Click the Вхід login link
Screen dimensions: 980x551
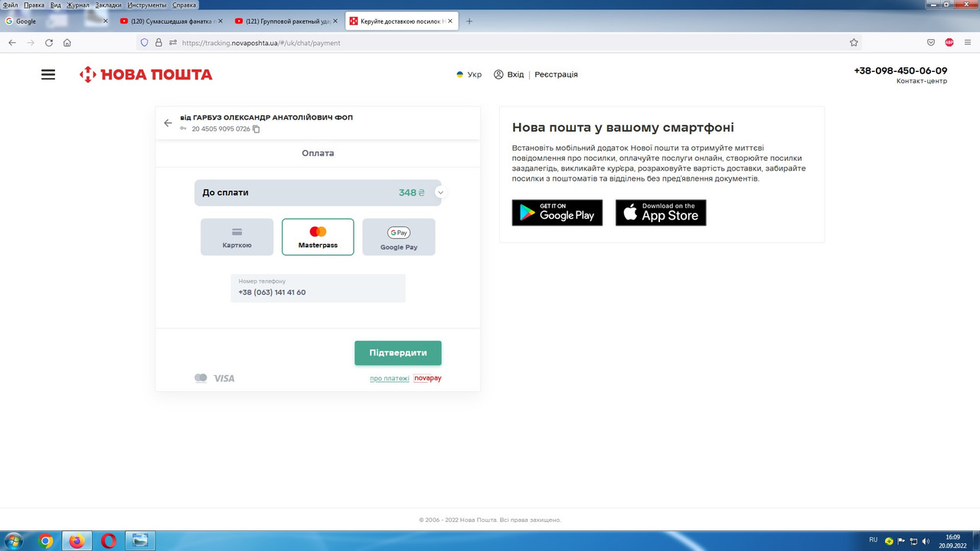(509, 74)
